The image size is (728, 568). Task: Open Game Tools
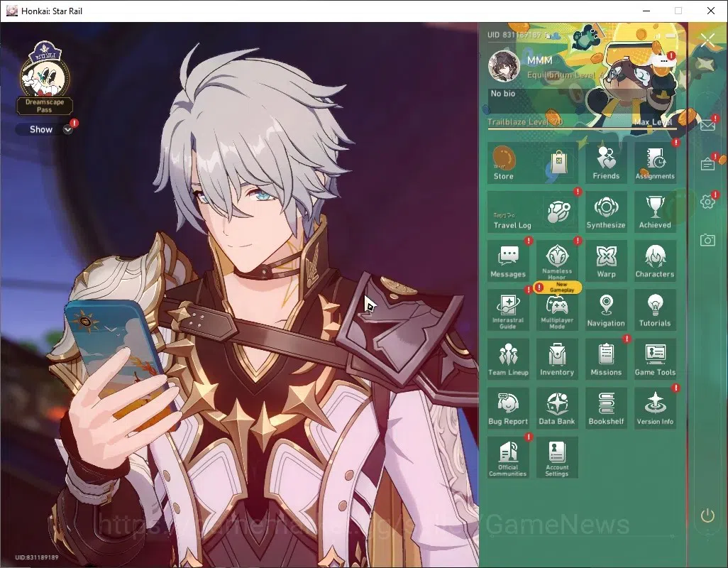pyautogui.click(x=655, y=359)
